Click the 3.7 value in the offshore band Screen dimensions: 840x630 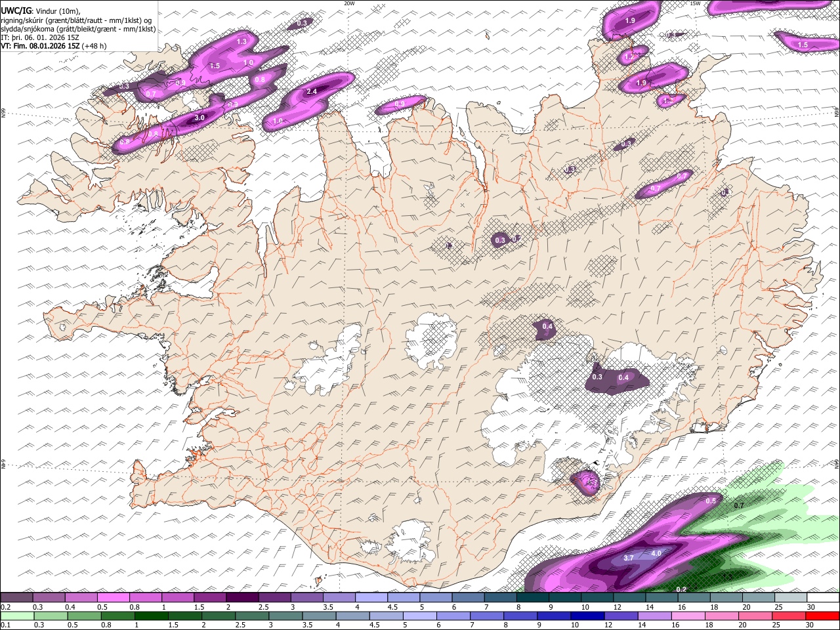[x=628, y=558]
